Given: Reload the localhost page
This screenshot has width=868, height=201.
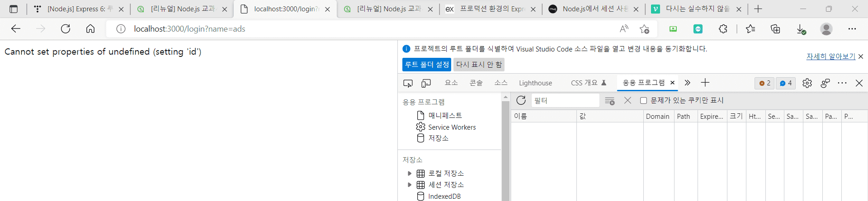Looking at the screenshot, I should click(66, 29).
